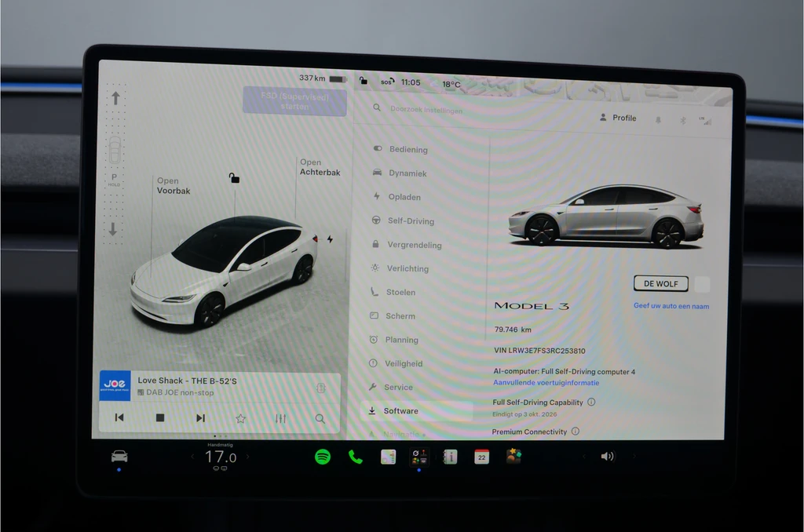Open the manual notebook icon

click(450, 457)
